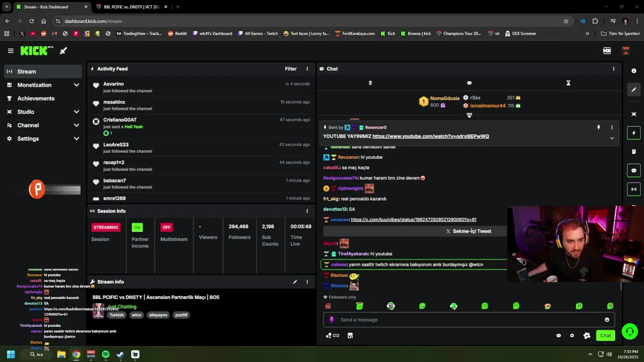
Task: Click the speech bubble icon under Chat header
Action: click(469, 83)
